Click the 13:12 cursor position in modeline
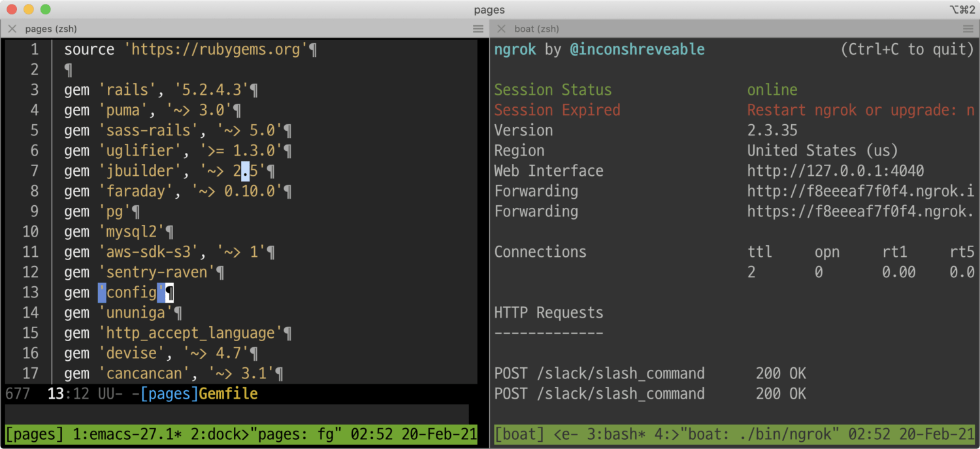 pyautogui.click(x=69, y=394)
